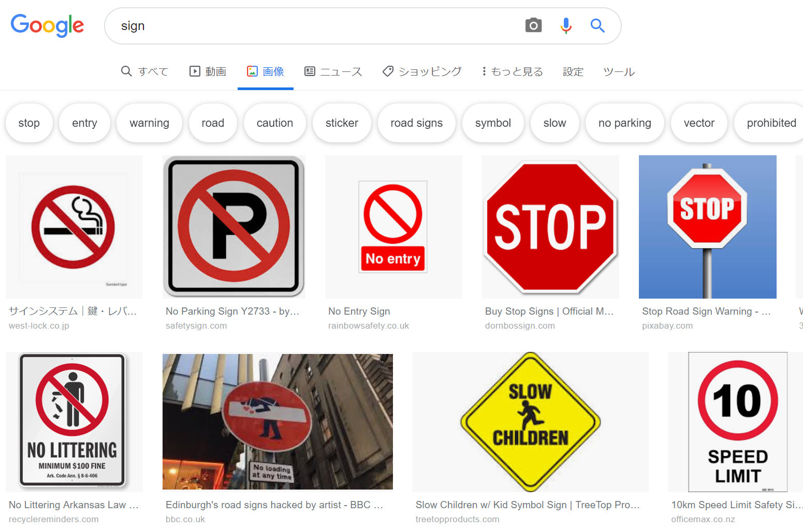Screen dimensions: 803x532
Task: Open the サインシステム title link
Action: 73,311
